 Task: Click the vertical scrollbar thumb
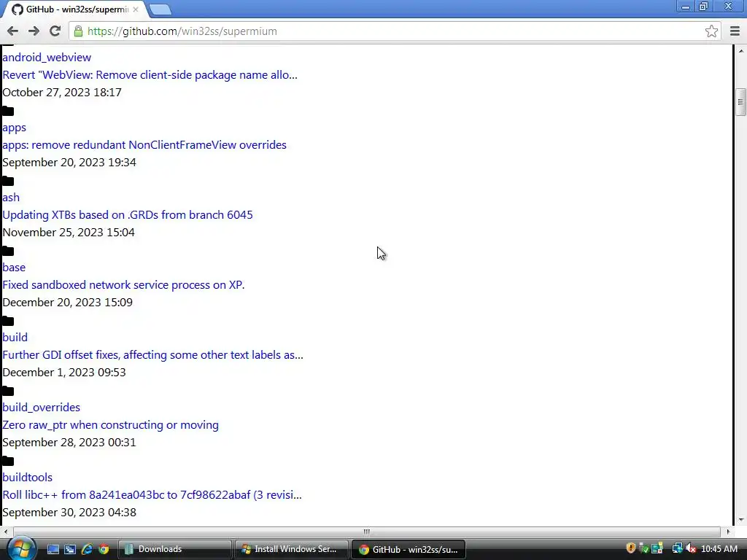pos(740,102)
